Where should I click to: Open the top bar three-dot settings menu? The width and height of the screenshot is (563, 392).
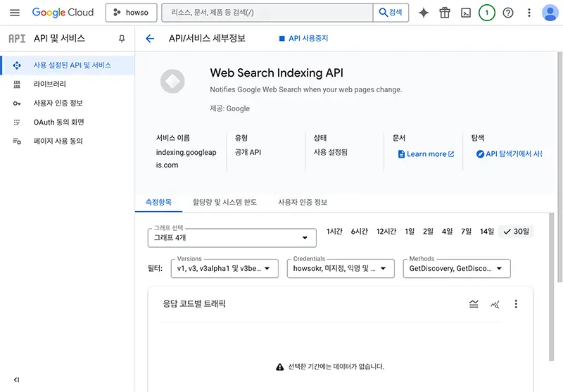click(529, 13)
